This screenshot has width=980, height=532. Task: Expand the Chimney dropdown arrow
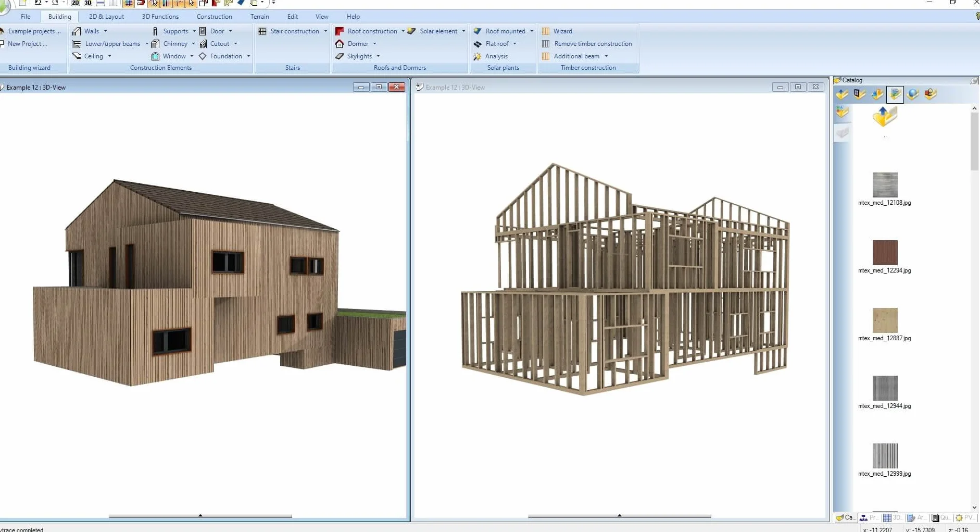pos(193,44)
